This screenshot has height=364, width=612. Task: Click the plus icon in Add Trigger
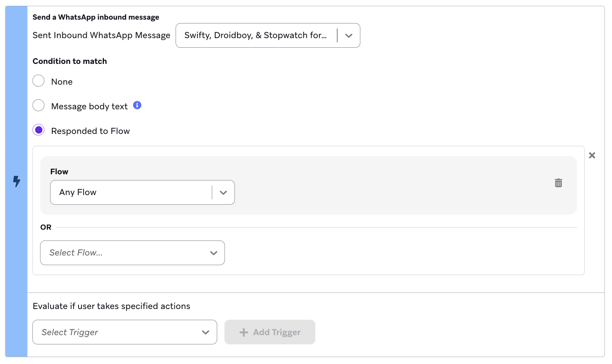tap(244, 332)
